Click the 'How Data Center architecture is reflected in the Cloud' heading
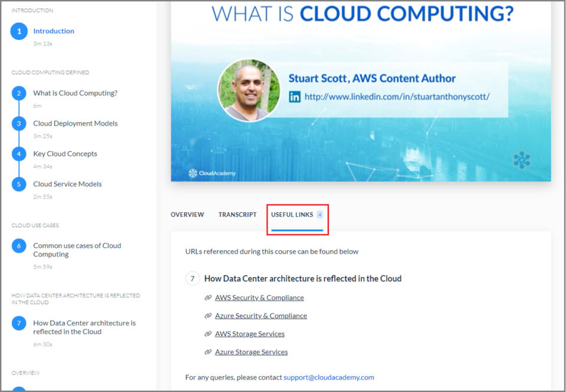 click(303, 279)
